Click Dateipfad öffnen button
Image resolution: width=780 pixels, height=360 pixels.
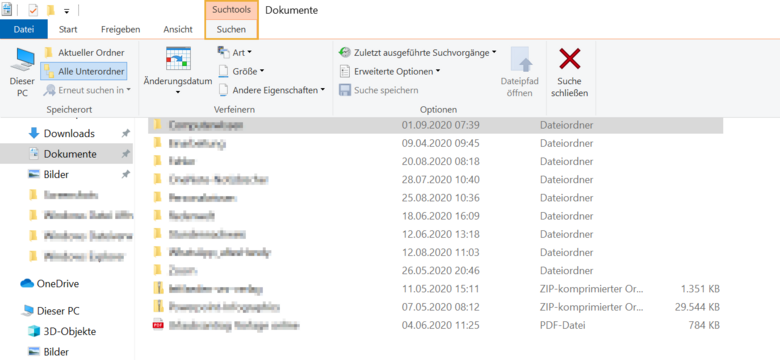[x=519, y=73]
